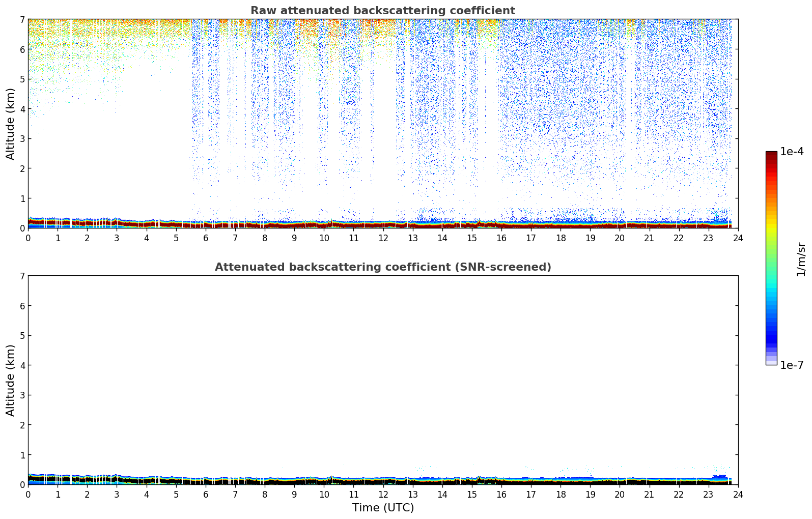Click hour 24 tick on top plot
The image size is (812, 519).
pos(738,238)
